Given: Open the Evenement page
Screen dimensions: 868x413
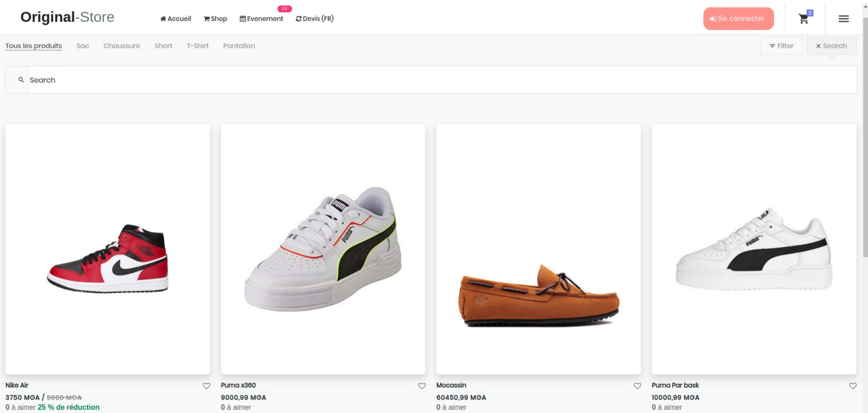Looking at the screenshot, I should (262, 19).
